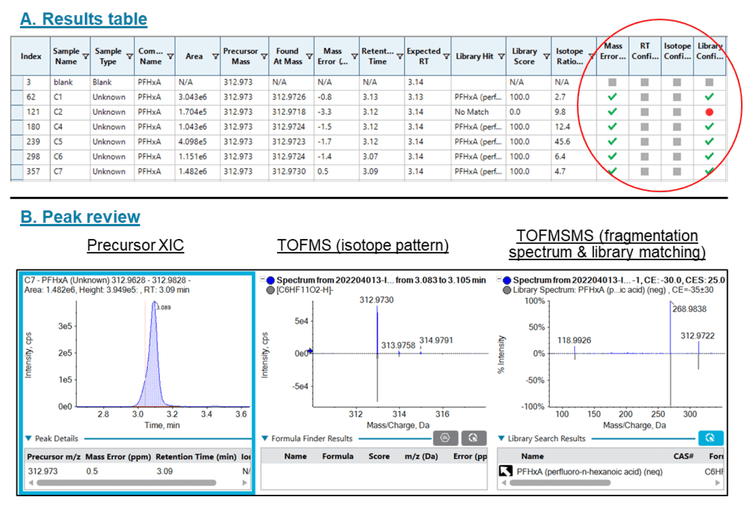750x507 pixels.
Task: Click the round Formula Finder options icon
Action: [444, 438]
